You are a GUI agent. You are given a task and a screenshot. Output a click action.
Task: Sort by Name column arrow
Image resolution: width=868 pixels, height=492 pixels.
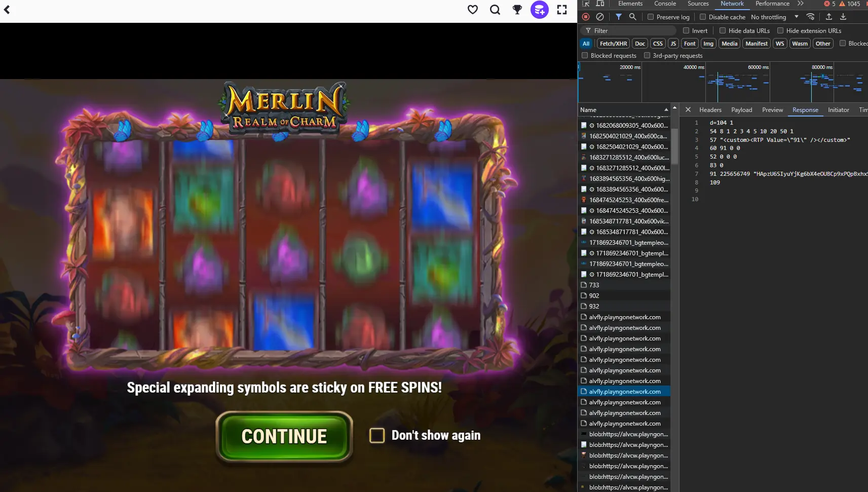pos(666,110)
